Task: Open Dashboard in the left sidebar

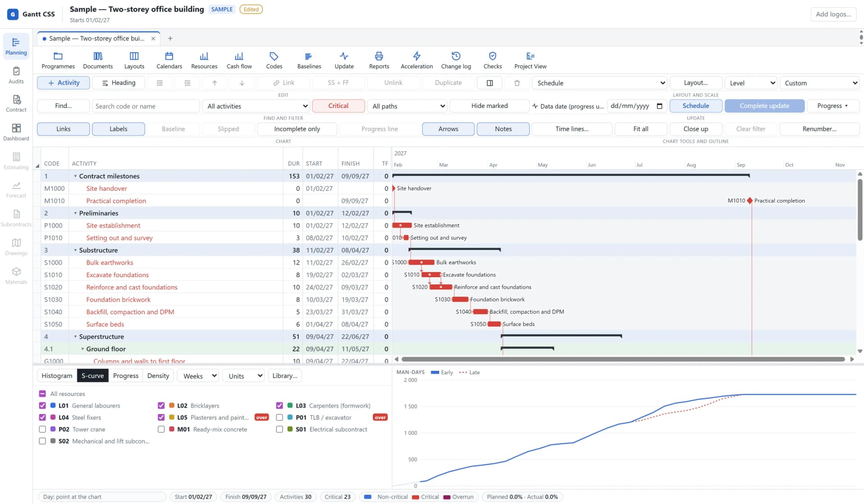Action: pyautogui.click(x=16, y=132)
